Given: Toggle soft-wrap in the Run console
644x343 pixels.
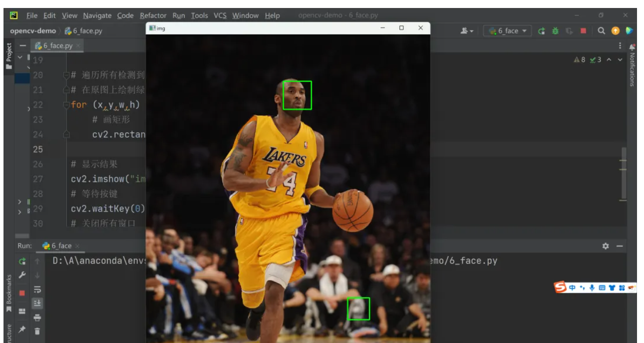Looking at the screenshot, I should (x=37, y=290).
